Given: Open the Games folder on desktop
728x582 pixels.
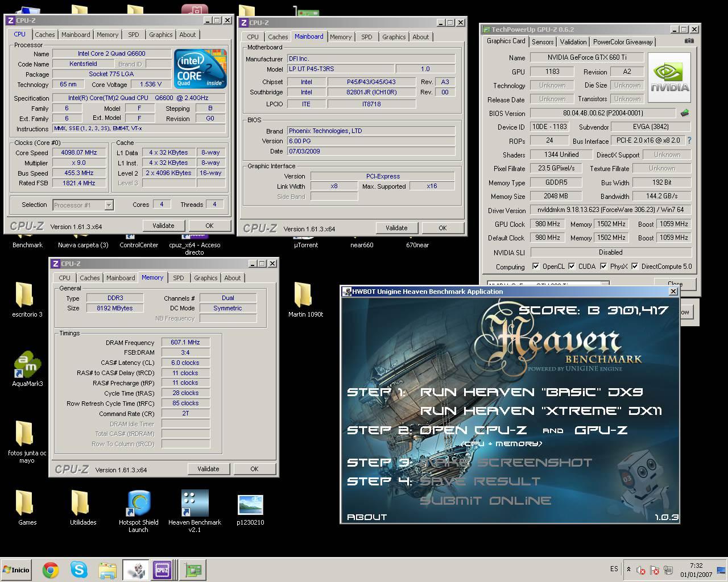Looking at the screenshot, I should 27,507.
